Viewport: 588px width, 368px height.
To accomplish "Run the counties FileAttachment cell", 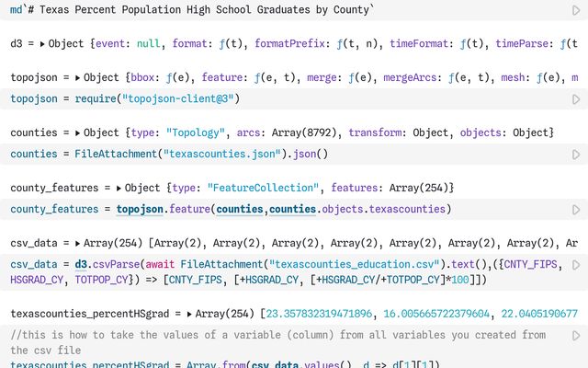I will click(x=576, y=154).
